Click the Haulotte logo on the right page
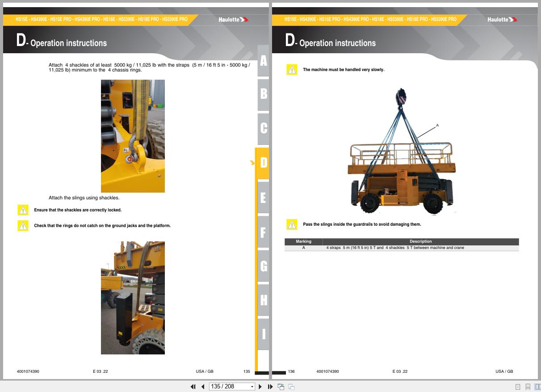This screenshot has width=541, height=392. coord(502,20)
